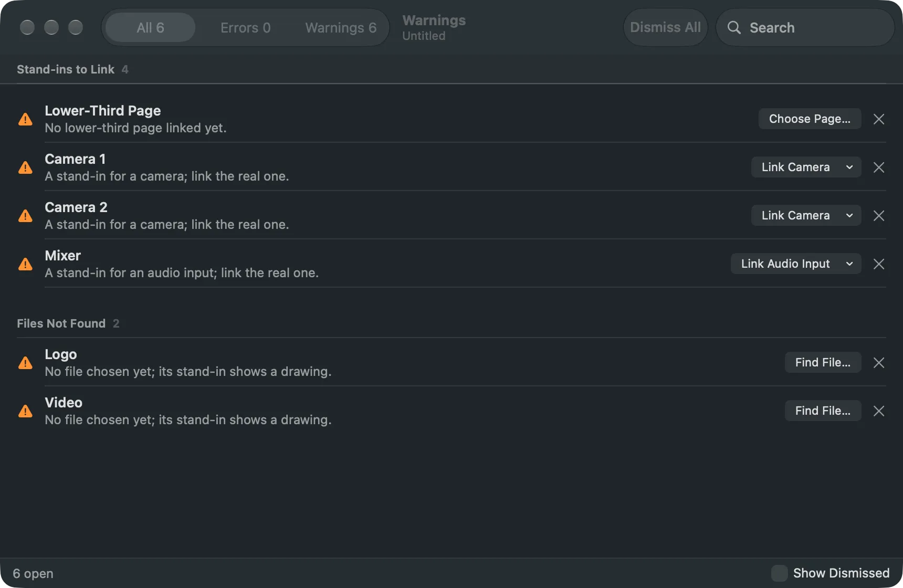903x588 pixels.
Task: Focus the Search field
Action: [x=805, y=27]
